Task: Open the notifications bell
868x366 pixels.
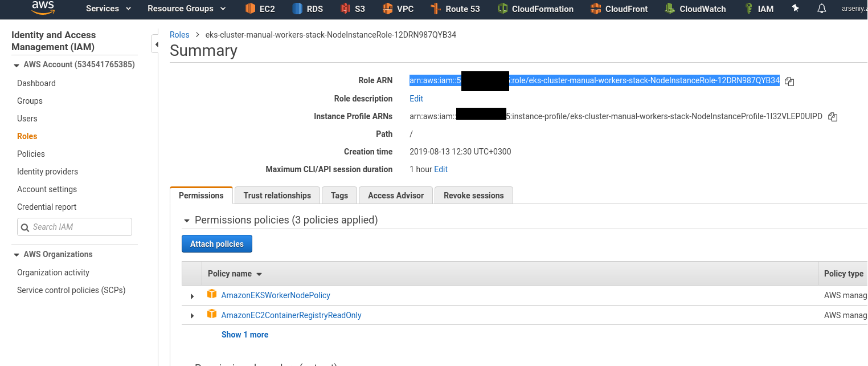Action: pyautogui.click(x=821, y=9)
